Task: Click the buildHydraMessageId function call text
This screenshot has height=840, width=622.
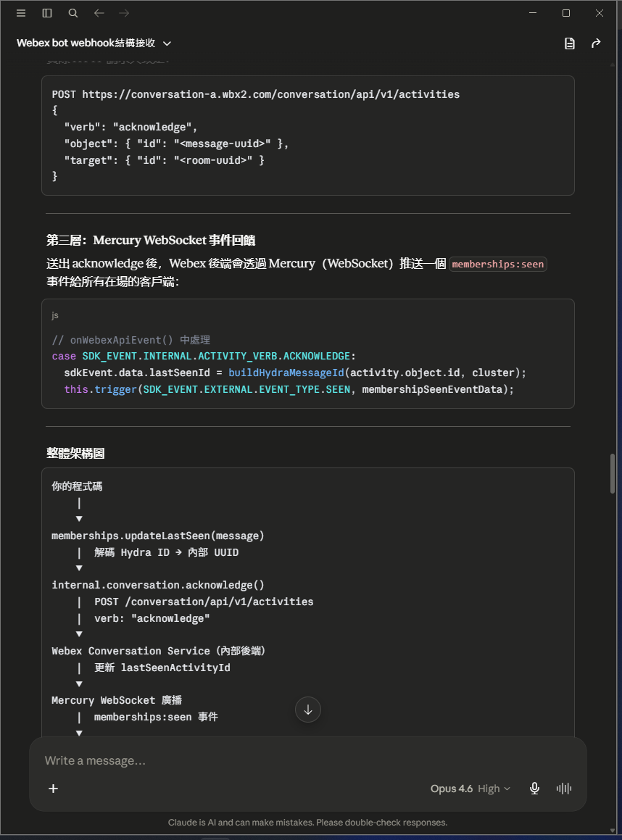Action: (286, 373)
